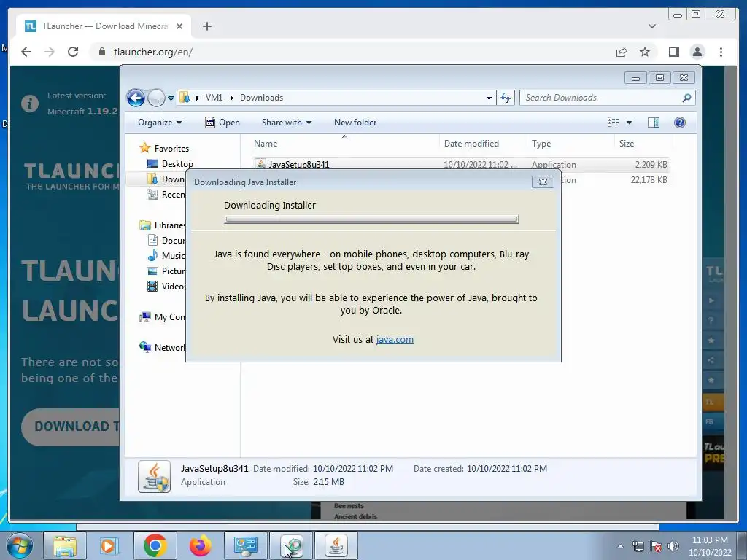Open a new Chrome tab
The image size is (747, 560).
pos(206,26)
